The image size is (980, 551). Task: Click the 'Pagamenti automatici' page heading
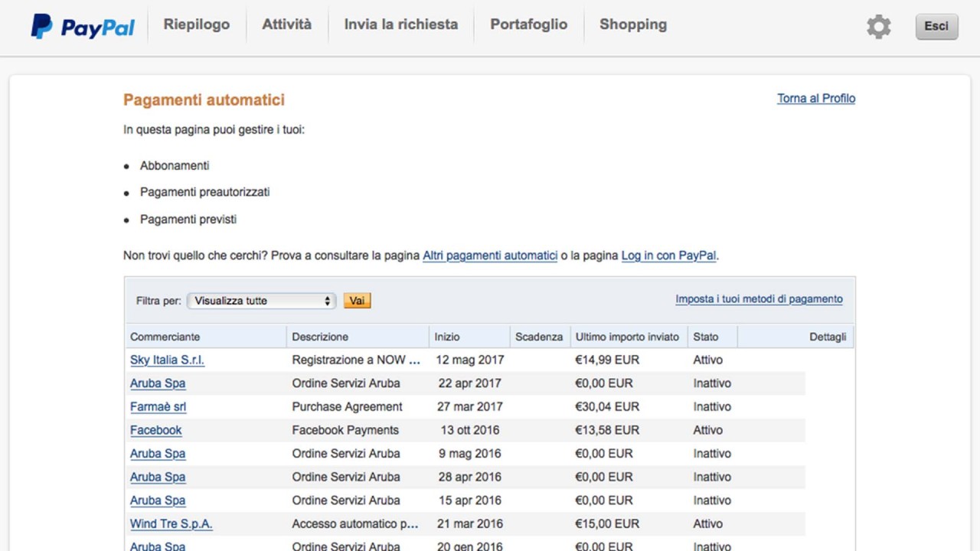[x=204, y=100]
